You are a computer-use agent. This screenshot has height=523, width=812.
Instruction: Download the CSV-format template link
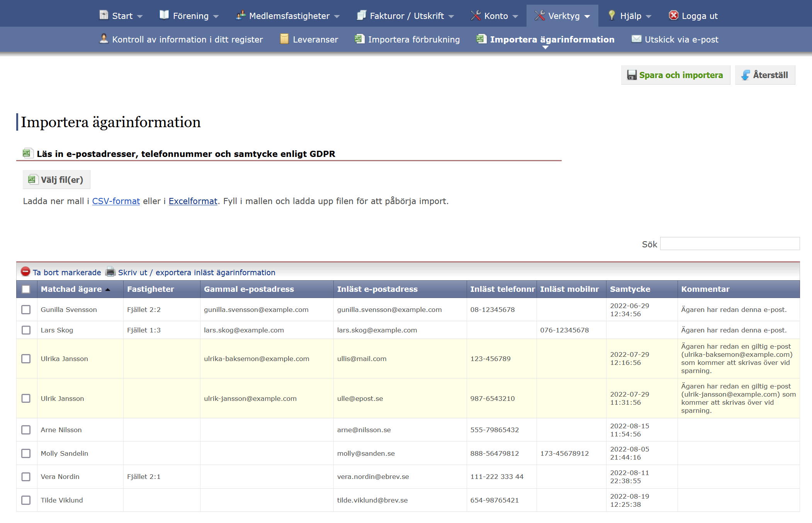(116, 201)
